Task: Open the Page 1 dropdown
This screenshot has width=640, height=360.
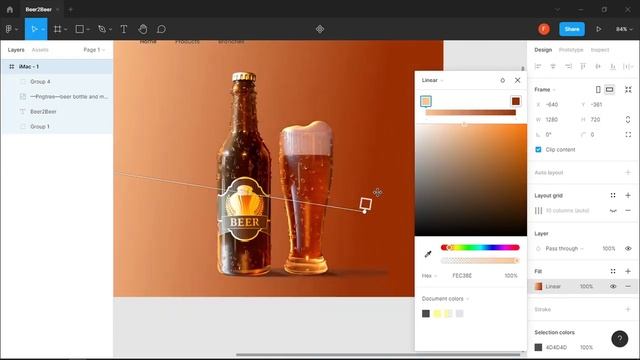Action: pyautogui.click(x=94, y=50)
